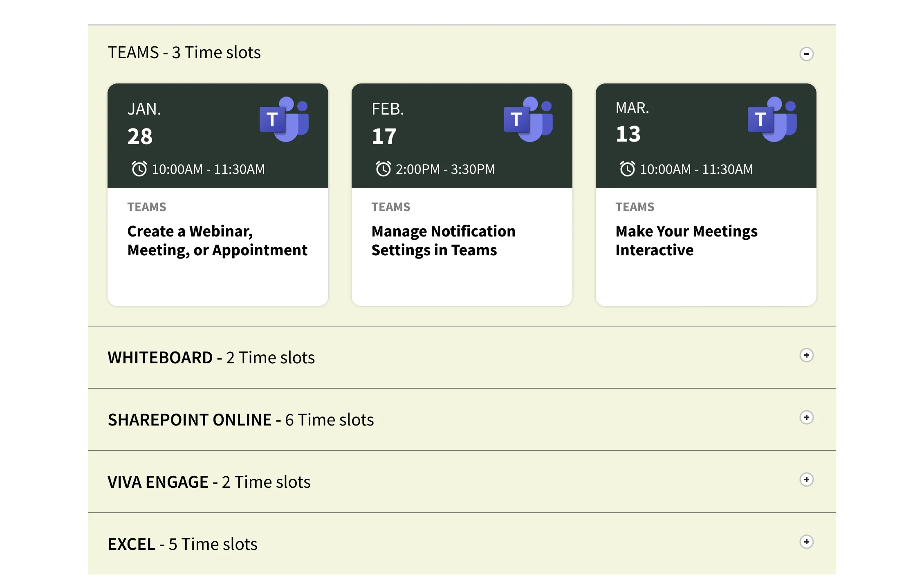Click the 'VIVA ENGAGE - 2 Time slots' header

pos(209,482)
